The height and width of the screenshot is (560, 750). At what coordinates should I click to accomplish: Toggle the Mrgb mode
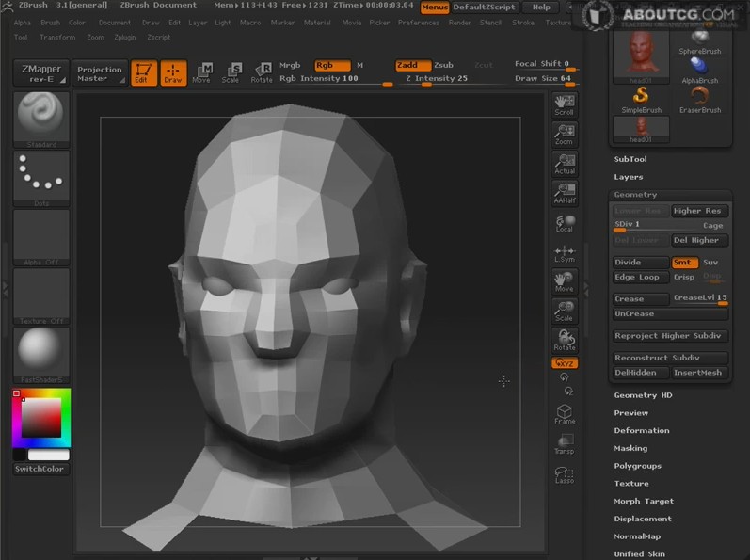(290, 65)
